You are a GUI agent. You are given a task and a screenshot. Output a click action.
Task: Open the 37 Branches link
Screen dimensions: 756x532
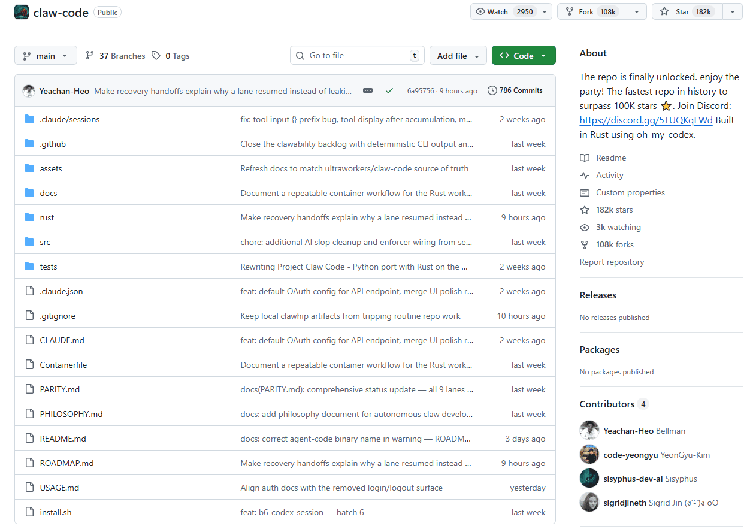click(115, 56)
